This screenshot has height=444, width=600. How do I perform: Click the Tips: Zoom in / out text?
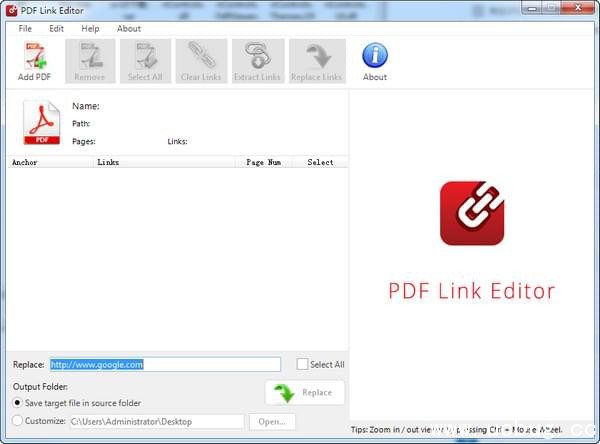point(456,430)
